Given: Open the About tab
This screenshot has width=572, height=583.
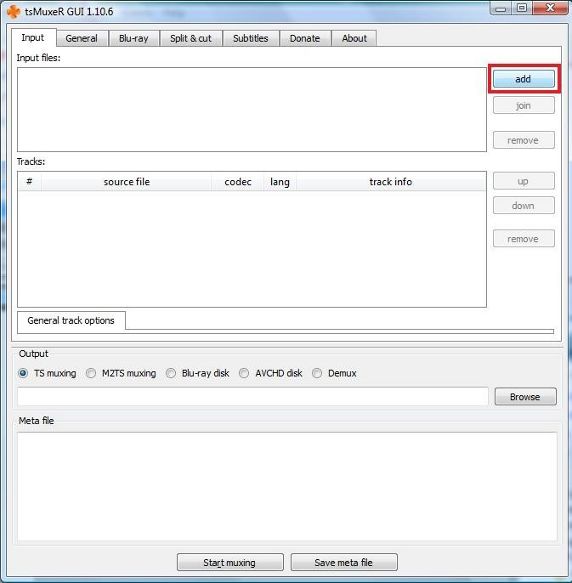Looking at the screenshot, I should pyautogui.click(x=354, y=38).
